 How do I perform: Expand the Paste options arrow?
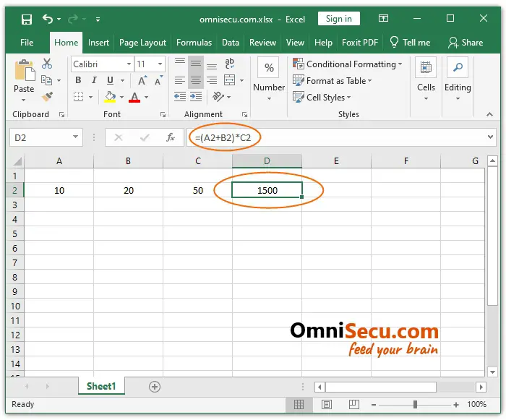[24, 100]
